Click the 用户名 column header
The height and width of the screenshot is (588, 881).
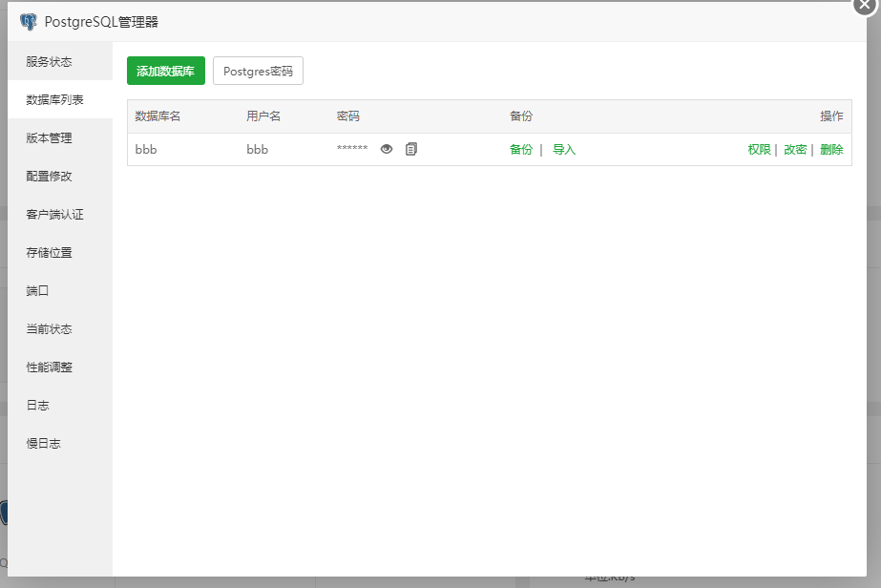[x=263, y=116]
